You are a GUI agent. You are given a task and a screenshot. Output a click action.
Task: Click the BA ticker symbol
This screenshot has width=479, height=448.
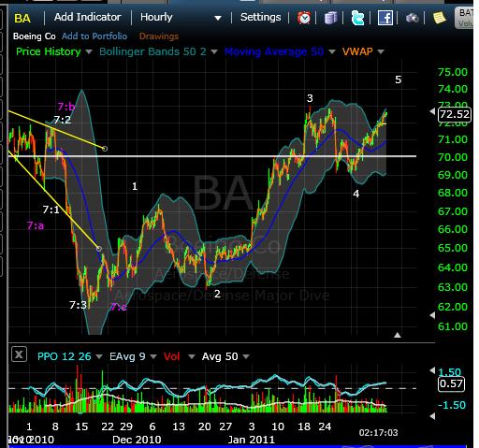(22, 19)
